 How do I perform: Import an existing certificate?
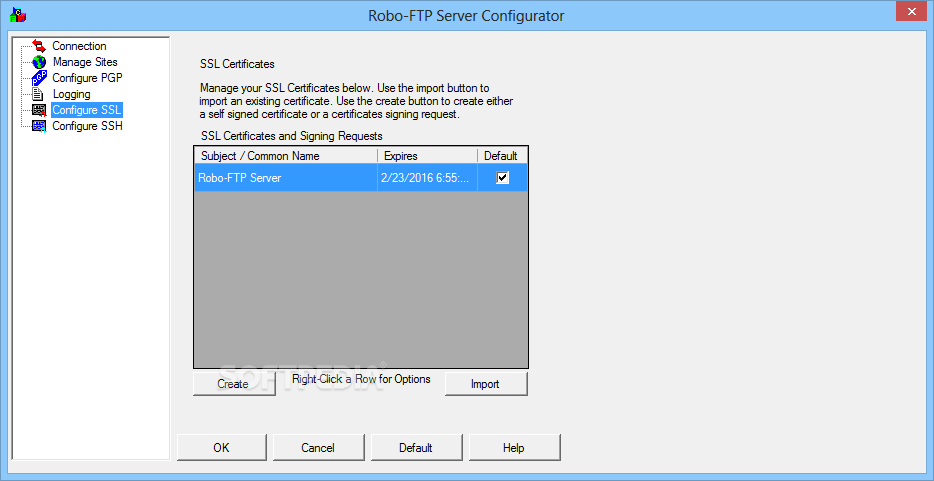pyautogui.click(x=485, y=384)
